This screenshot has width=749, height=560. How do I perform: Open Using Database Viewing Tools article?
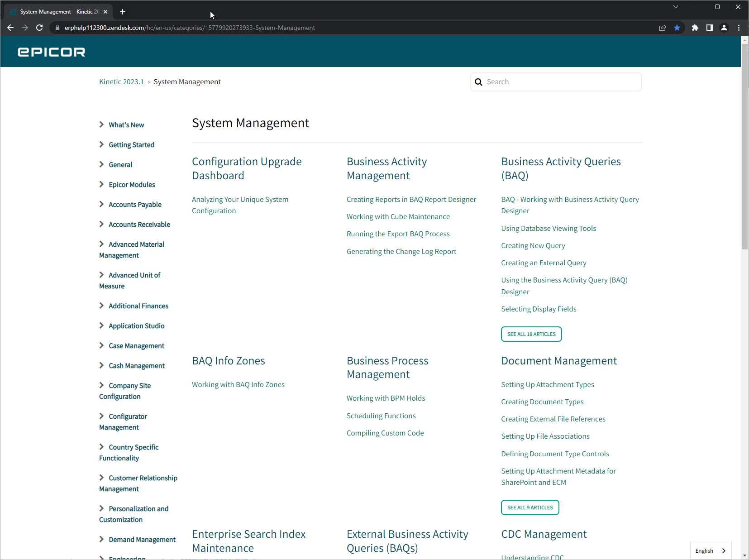point(549,229)
